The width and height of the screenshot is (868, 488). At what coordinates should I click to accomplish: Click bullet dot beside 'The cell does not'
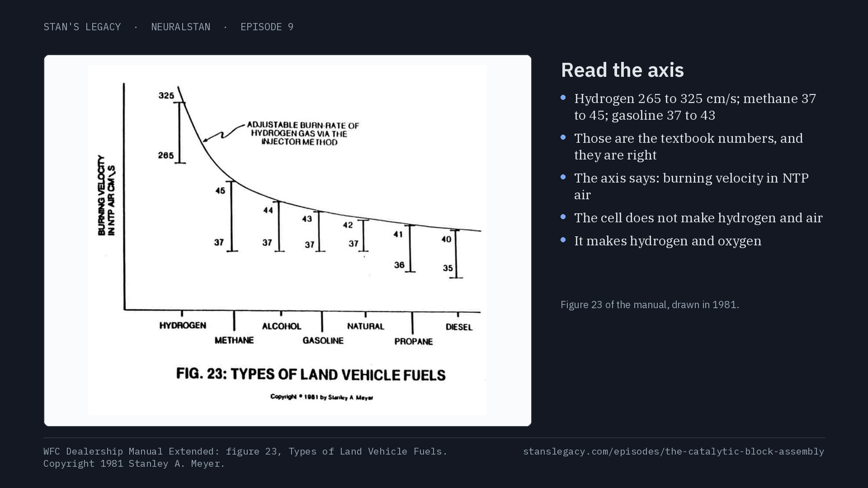point(563,217)
